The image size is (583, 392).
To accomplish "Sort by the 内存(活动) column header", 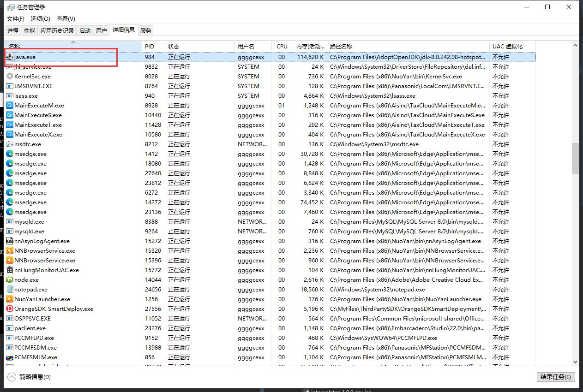I will pos(309,46).
